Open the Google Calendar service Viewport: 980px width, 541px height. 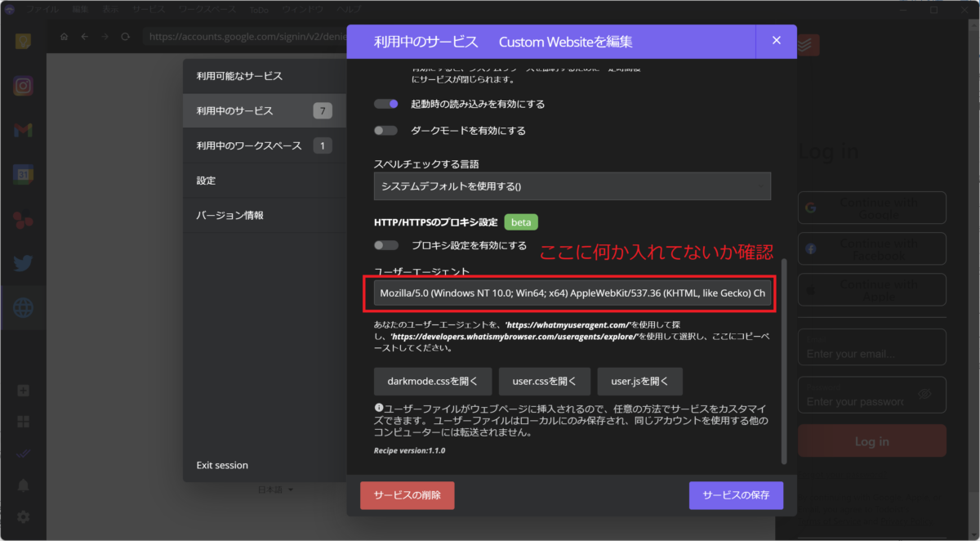coord(22,173)
